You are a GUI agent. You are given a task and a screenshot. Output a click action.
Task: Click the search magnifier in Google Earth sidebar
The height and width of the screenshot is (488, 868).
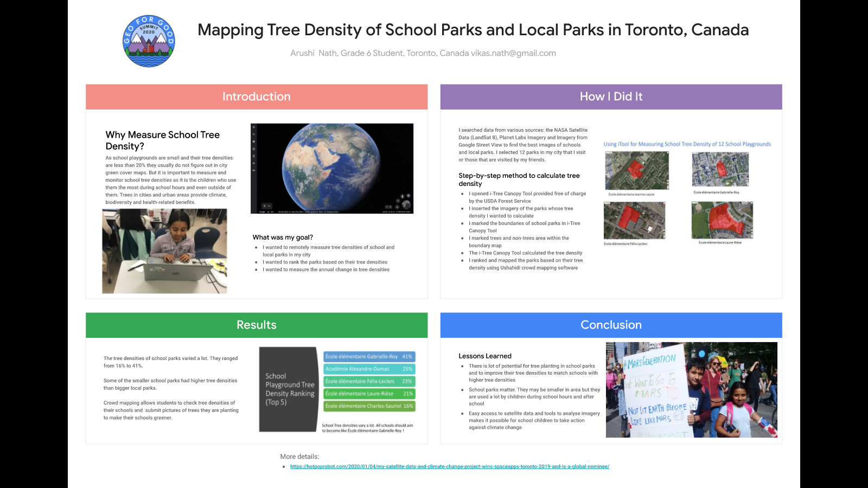click(254, 134)
